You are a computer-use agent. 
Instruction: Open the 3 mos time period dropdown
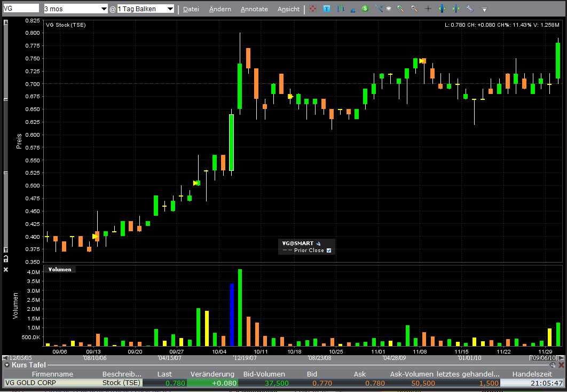point(75,9)
